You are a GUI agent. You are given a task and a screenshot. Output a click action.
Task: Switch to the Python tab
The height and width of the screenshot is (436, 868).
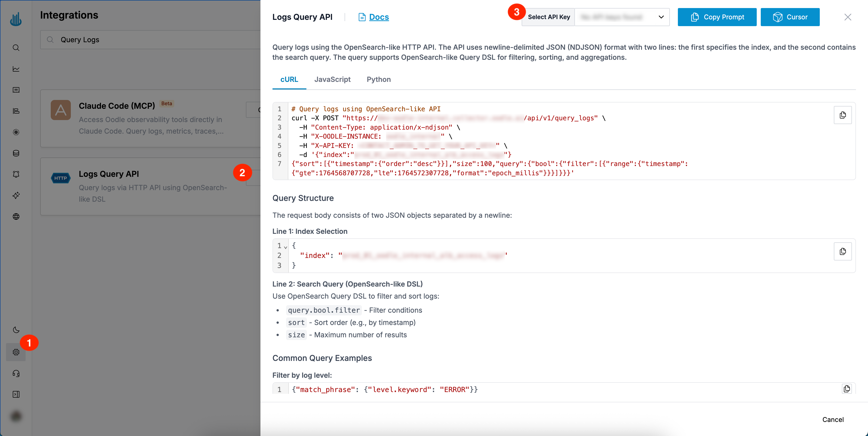tap(378, 80)
